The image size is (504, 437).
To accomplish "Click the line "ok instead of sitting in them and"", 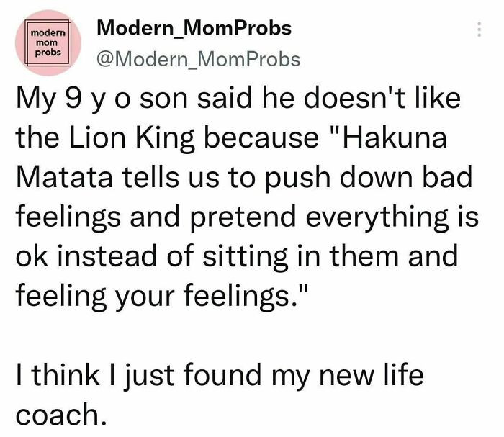I will 237,256.
